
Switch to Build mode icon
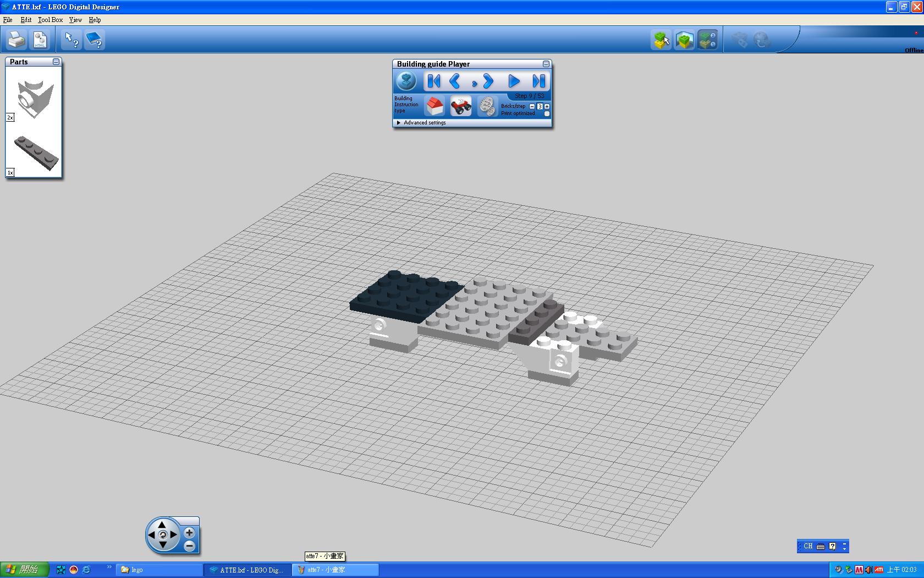661,40
